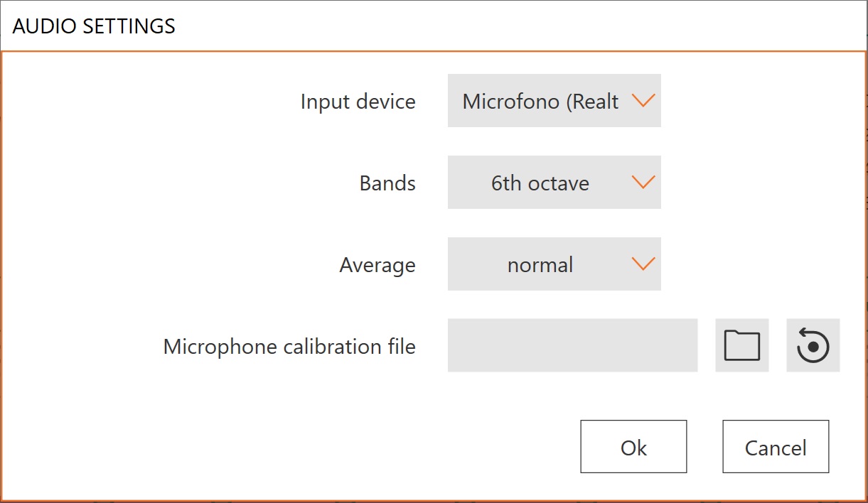Screen dimensions: 868x503
Task: Click the 'Input device' label
Action: click(x=358, y=102)
